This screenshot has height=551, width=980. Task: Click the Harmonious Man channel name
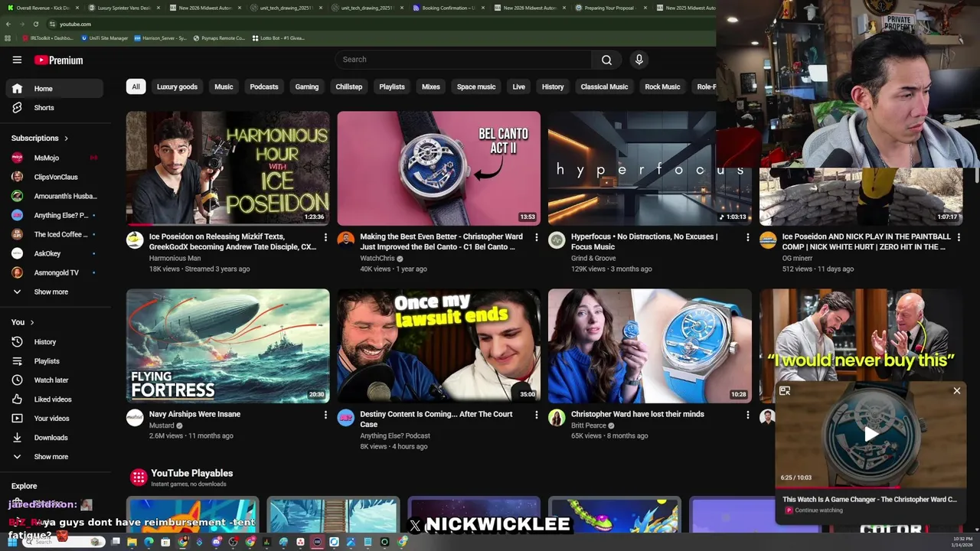click(x=175, y=259)
